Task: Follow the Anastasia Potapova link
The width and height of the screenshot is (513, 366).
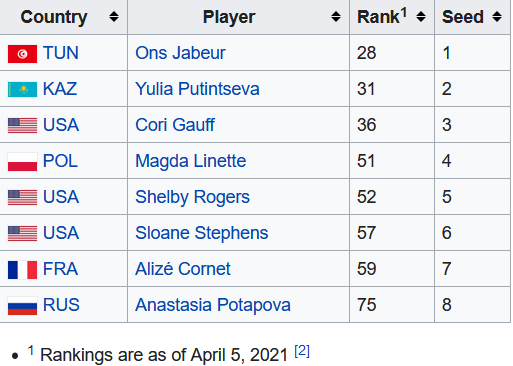Action: pos(213,305)
